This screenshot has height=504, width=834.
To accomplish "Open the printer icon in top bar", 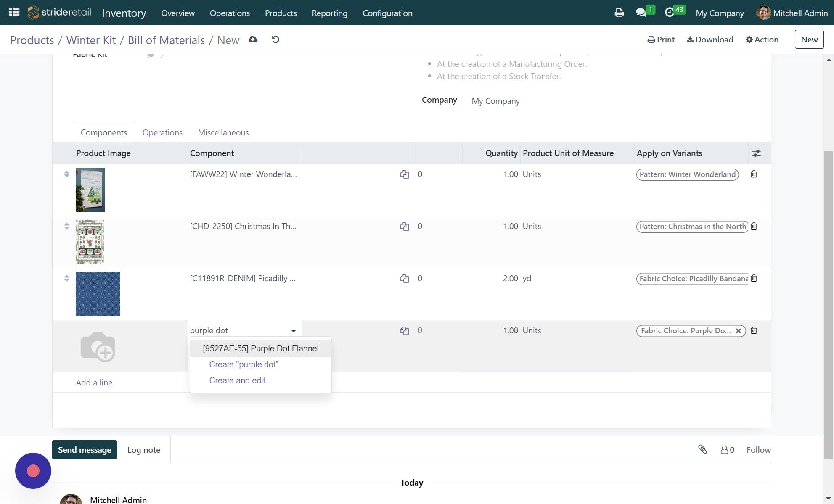I will pos(619,13).
